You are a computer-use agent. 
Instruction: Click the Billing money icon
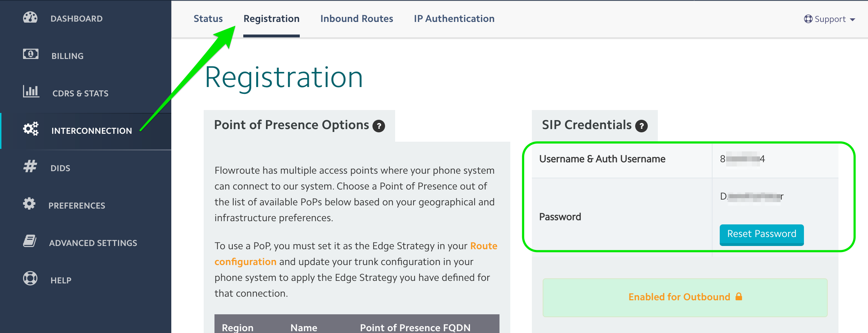pos(31,54)
